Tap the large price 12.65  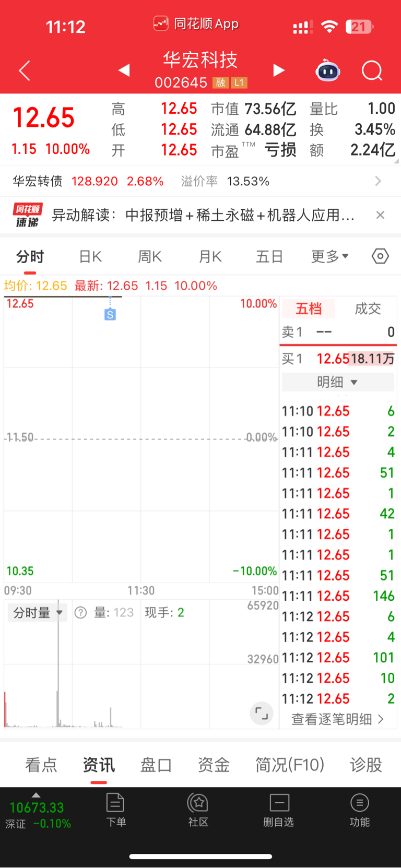(x=44, y=118)
